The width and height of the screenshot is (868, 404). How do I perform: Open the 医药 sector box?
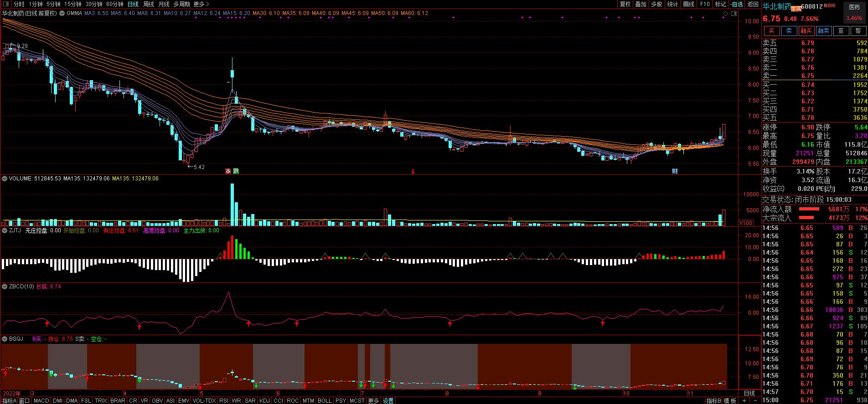point(854,13)
